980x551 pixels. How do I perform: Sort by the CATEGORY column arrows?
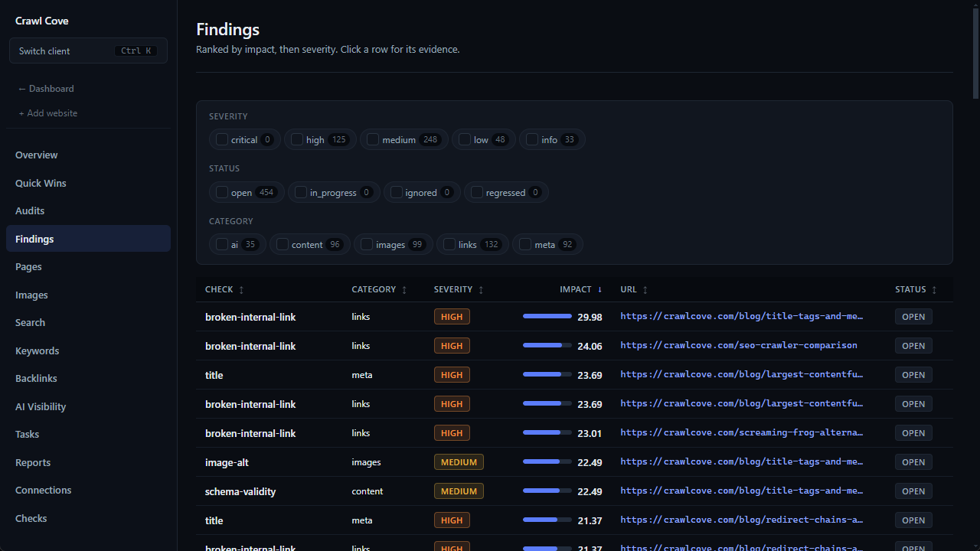pos(404,290)
